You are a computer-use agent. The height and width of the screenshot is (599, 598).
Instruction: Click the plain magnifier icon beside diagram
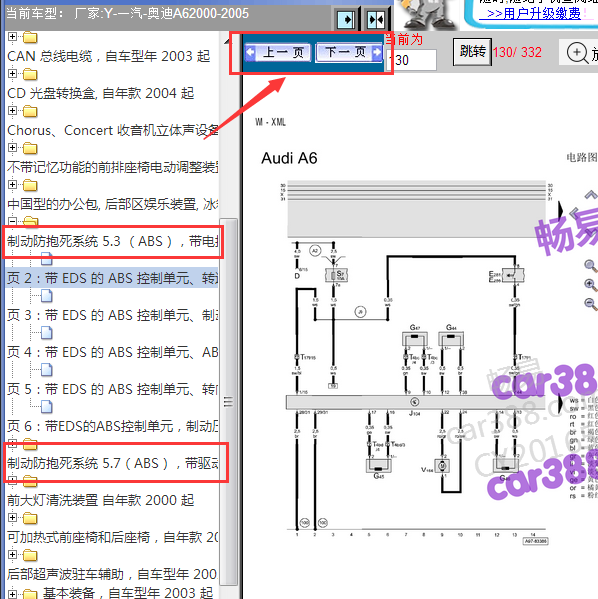tap(591, 266)
